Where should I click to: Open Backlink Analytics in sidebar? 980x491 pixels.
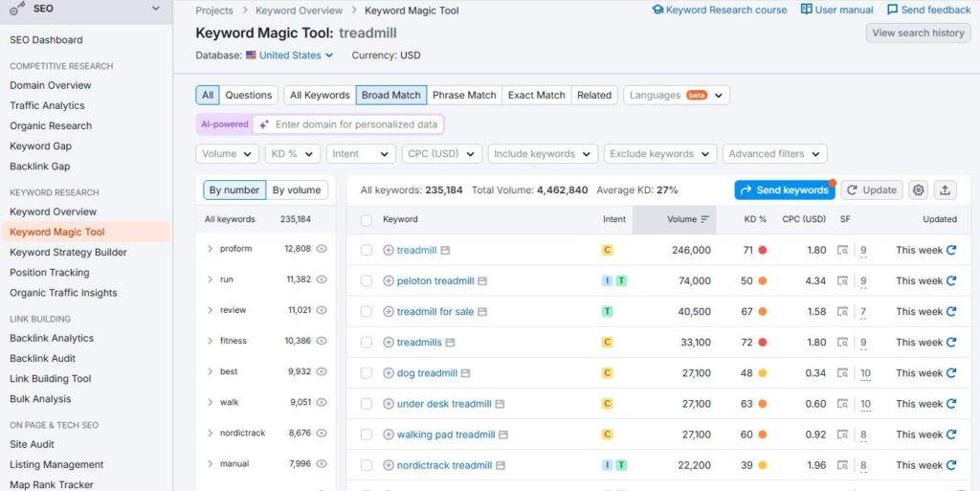click(x=52, y=338)
